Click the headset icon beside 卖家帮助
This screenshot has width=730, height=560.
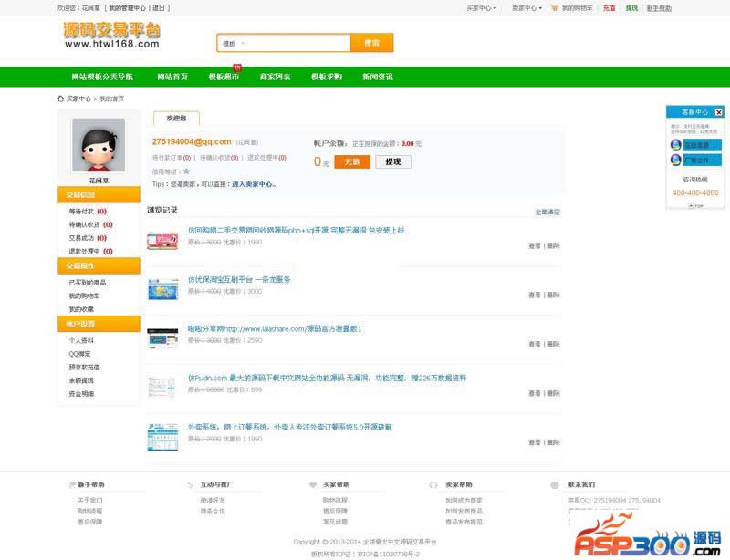(433, 484)
